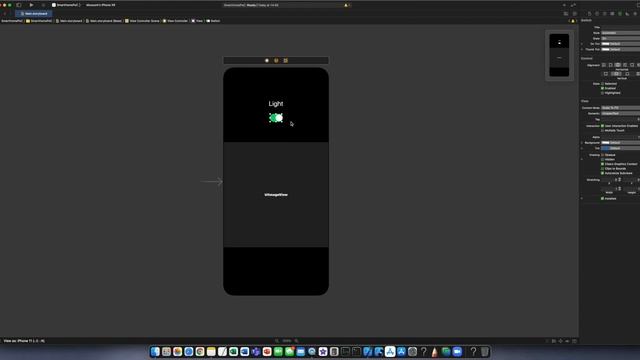Launch Zoom from the Dock
640x360 pixels.
(x=457, y=351)
